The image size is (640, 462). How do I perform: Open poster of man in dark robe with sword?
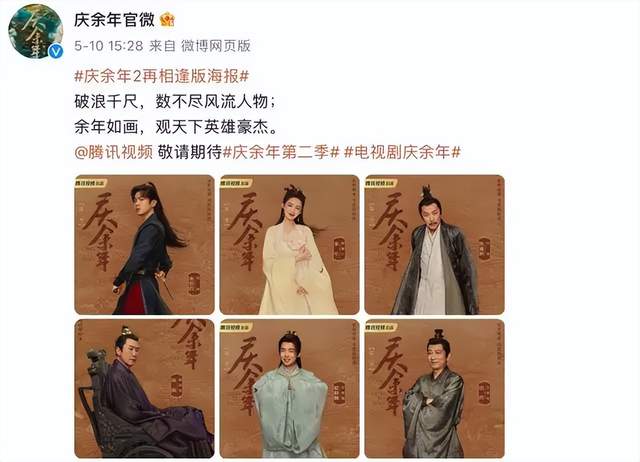coord(144,244)
